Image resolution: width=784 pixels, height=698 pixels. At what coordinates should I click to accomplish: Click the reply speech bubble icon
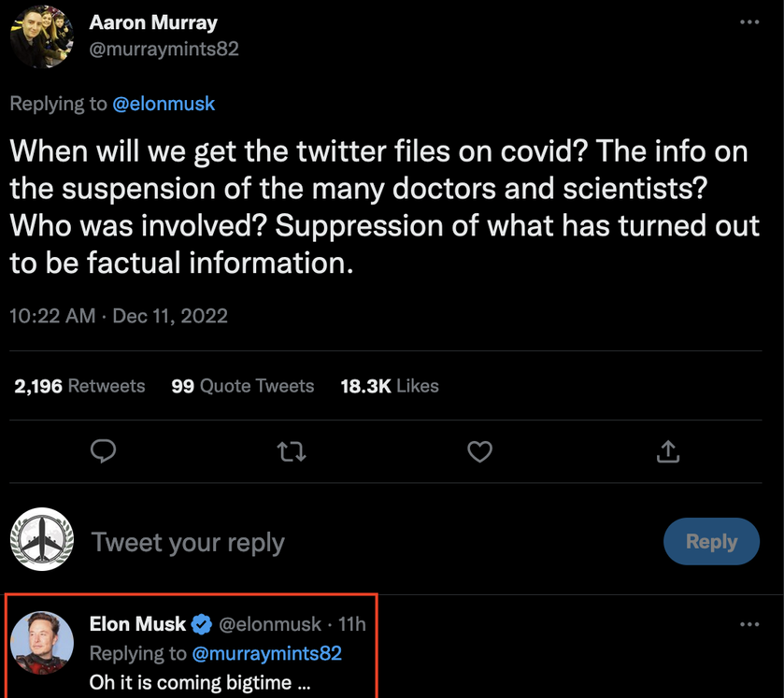(x=103, y=451)
